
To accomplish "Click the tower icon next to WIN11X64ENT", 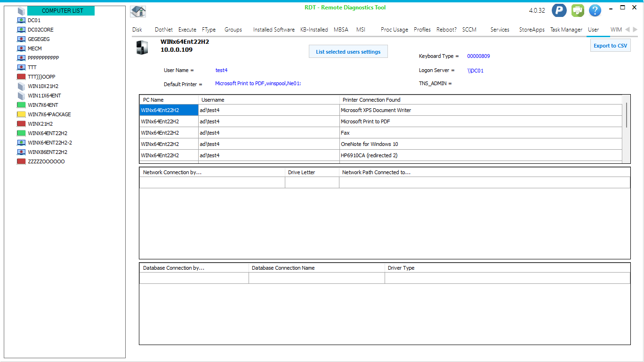I will (21, 96).
